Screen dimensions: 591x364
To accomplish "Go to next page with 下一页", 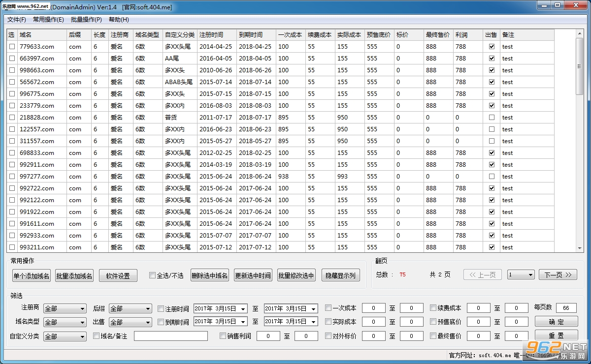I will (558, 275).
